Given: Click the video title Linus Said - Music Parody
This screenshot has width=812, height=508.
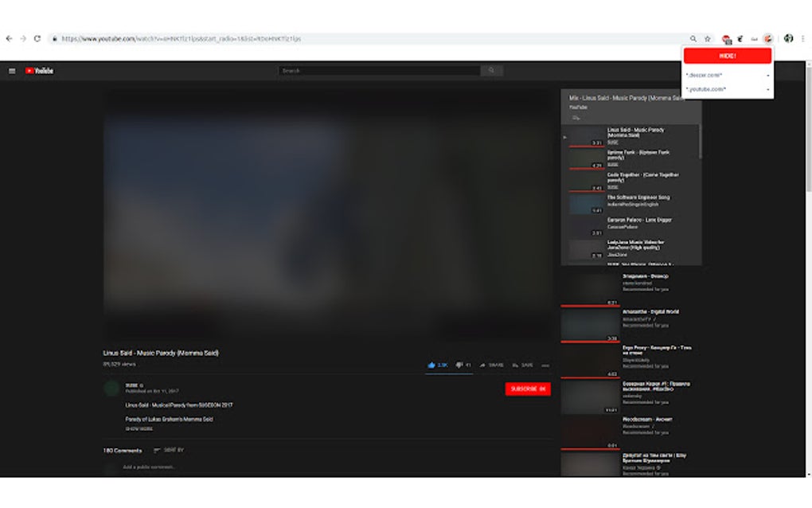Looking at the screenshot, I should pos(161,354).
